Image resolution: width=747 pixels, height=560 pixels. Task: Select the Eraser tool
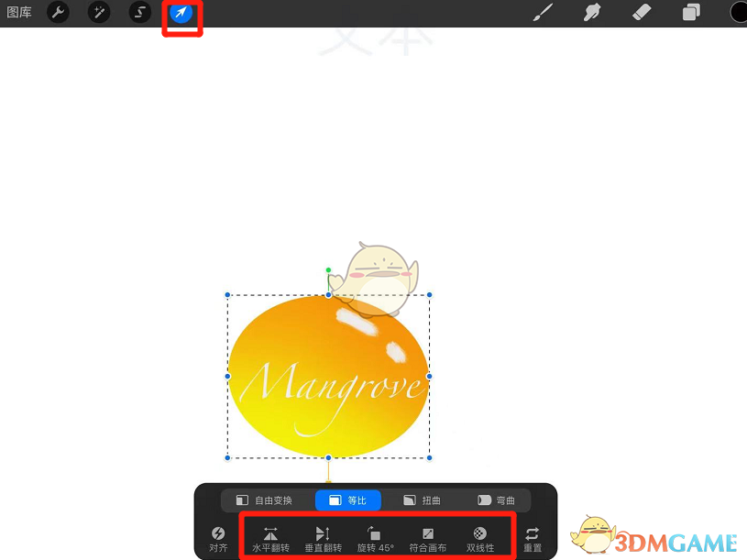click(642, 13)
